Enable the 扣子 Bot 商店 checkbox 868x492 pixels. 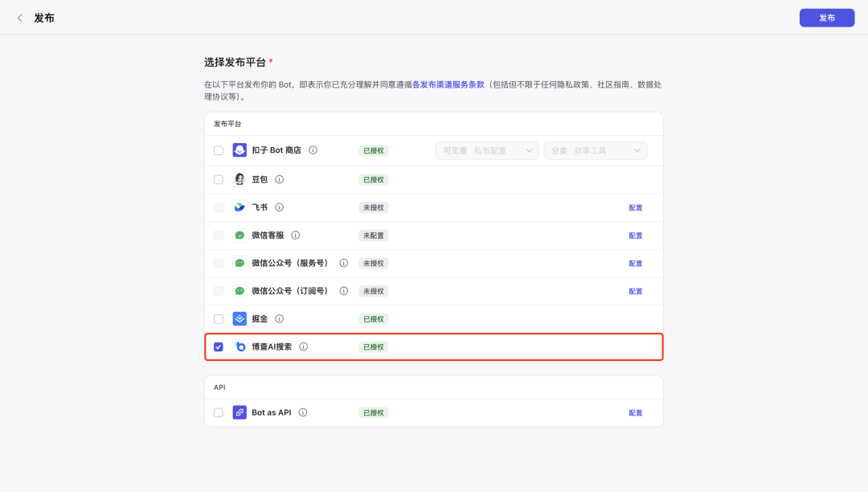(x=219, y=150)
